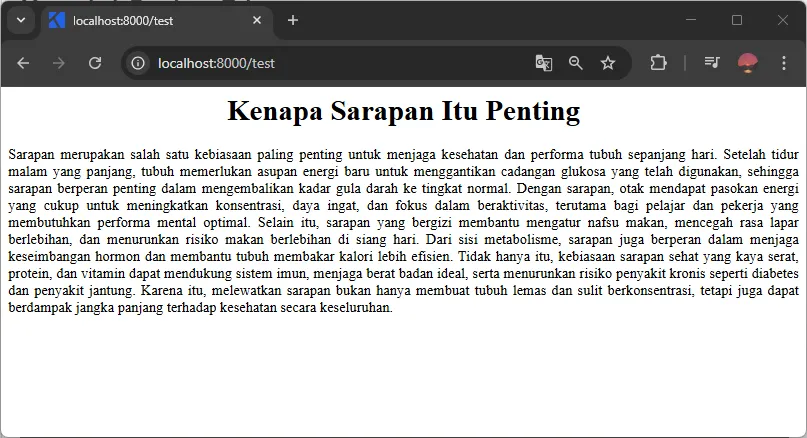Select the localhost:8000/test tab
Screen dimensions: 807x438
pos(157,21)
